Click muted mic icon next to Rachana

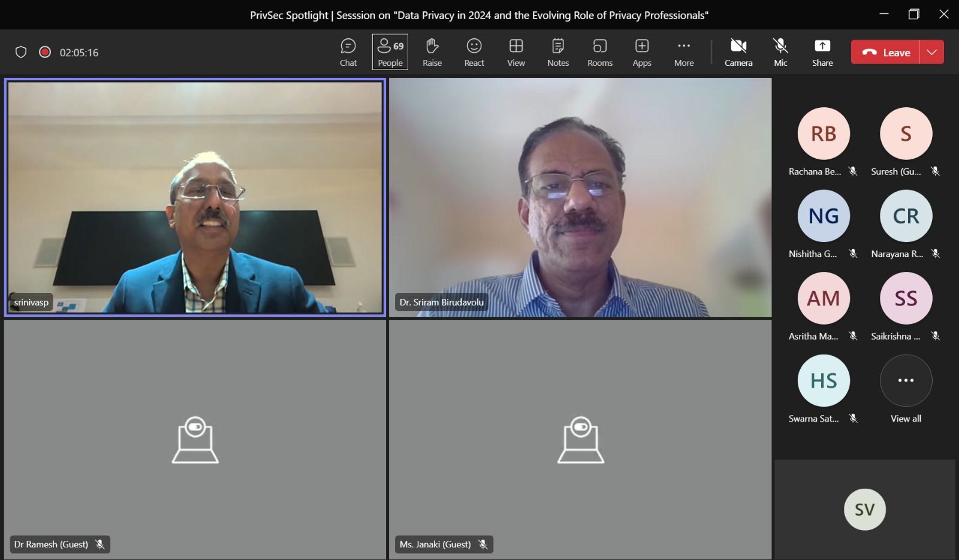point(853,171)
